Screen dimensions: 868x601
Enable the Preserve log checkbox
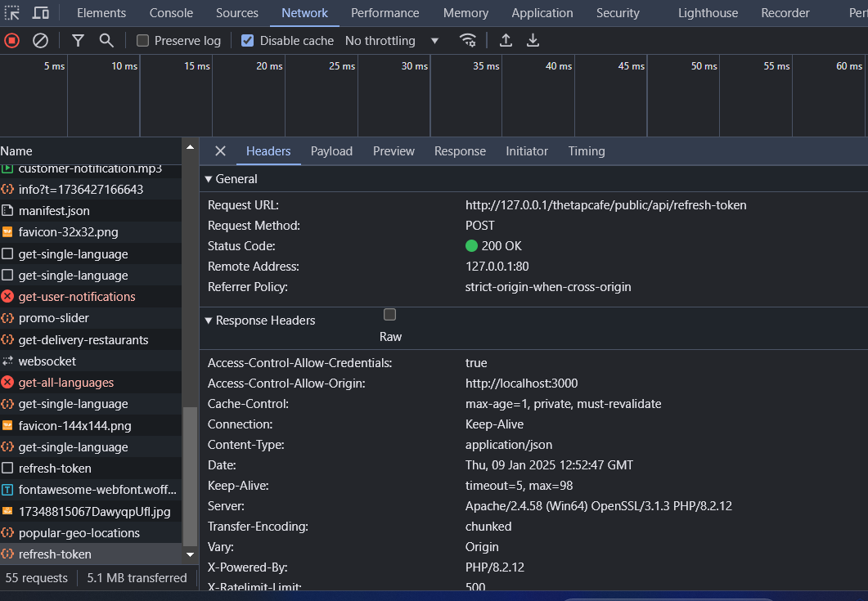[143, 41]
